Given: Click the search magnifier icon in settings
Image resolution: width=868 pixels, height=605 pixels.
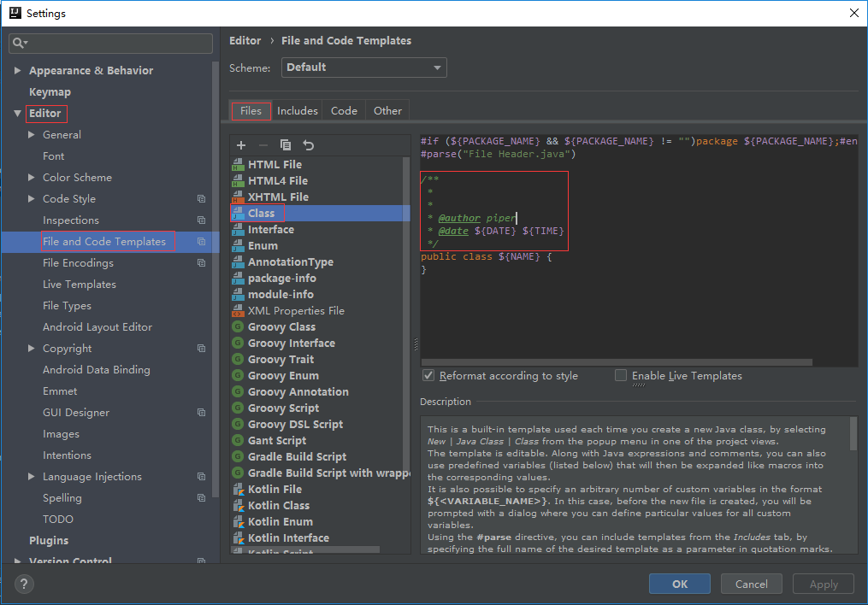Looking at the screenshot, I should pyautogui.click(x=20, y=43).
